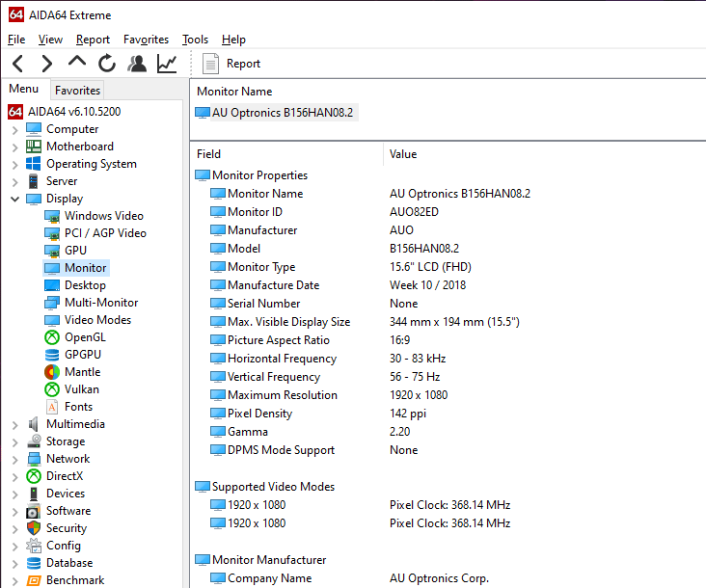This screenshot has width=706, height=588.
Task: Select the Operating System tree node
Action: click(x=81, y=164)
